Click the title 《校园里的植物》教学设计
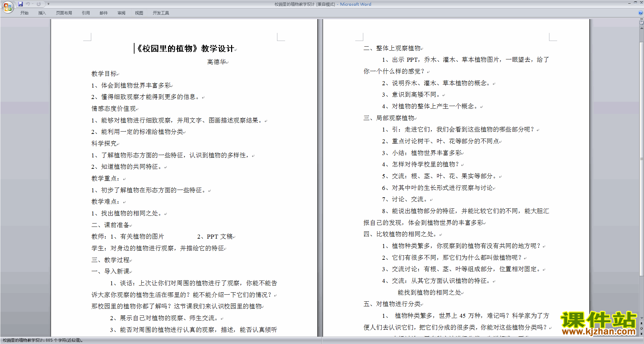644x344 pixels. [x=185, y=49]
